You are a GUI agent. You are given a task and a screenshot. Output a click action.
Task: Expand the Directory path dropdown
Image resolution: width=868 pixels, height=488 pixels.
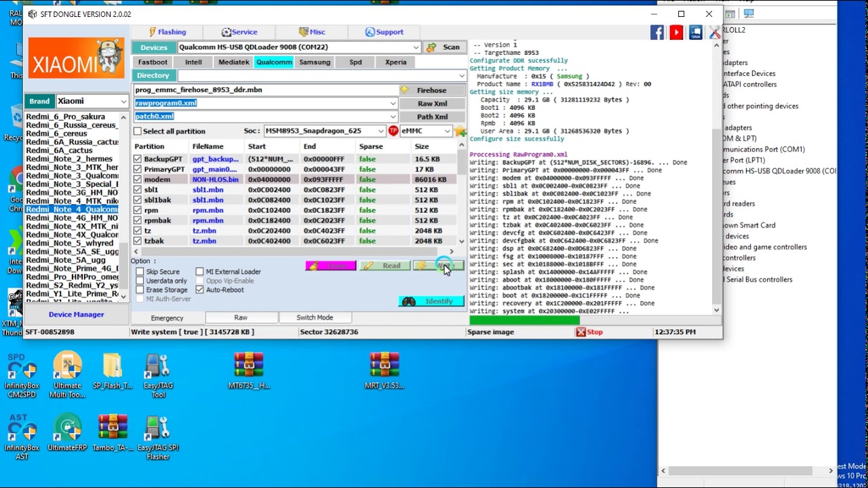(461, 75)
